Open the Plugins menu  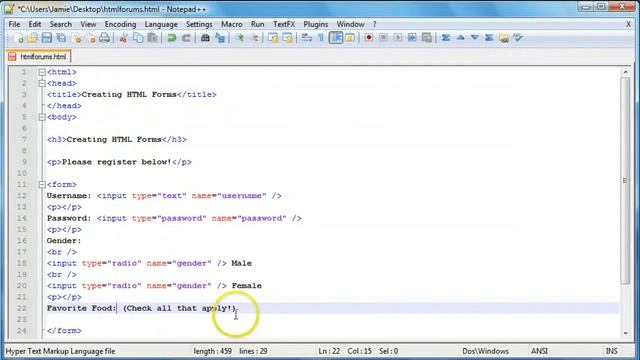pos(316,24)
